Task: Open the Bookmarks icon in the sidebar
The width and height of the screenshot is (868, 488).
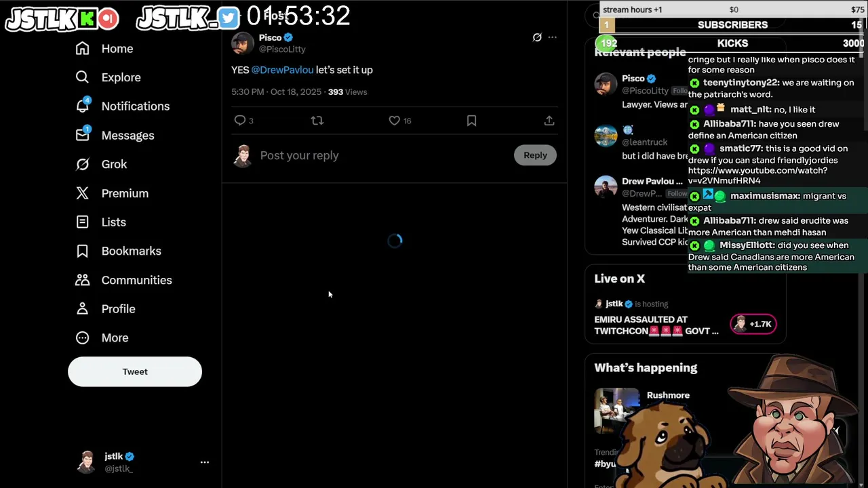Action: point(82,251)
